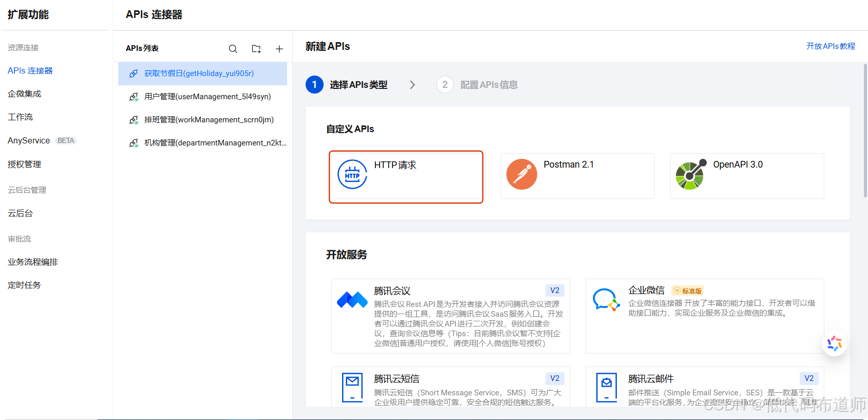Screen dimensions: 868x420
Task: Click the 腾讯会议 blue logo
Action: [352, 299]
